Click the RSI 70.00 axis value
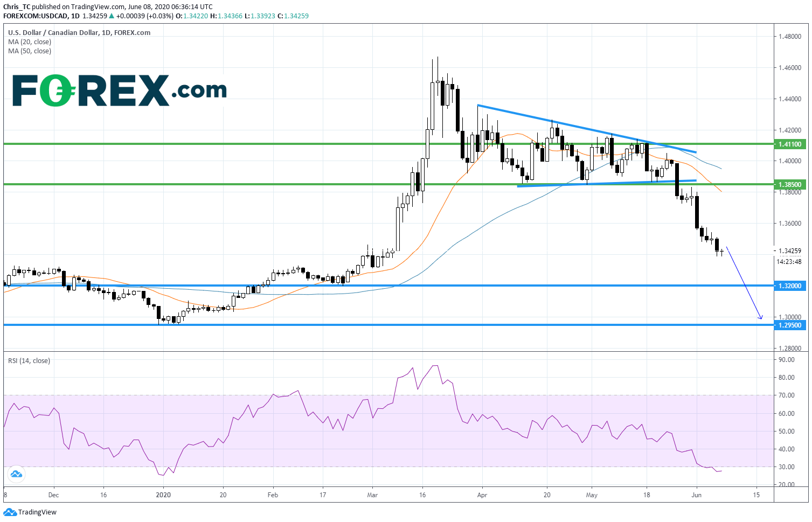 [787, 395]
